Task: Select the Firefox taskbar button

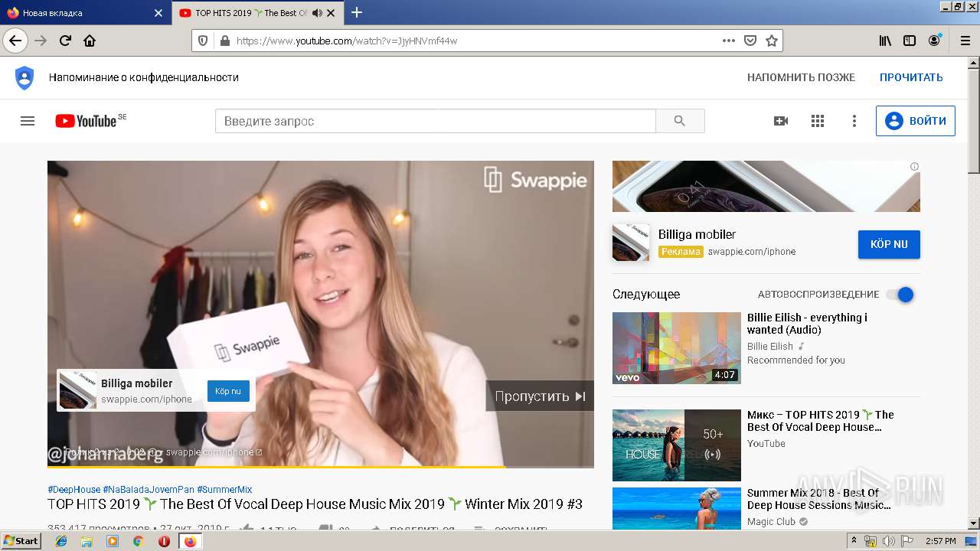Action: coord(190,541)
